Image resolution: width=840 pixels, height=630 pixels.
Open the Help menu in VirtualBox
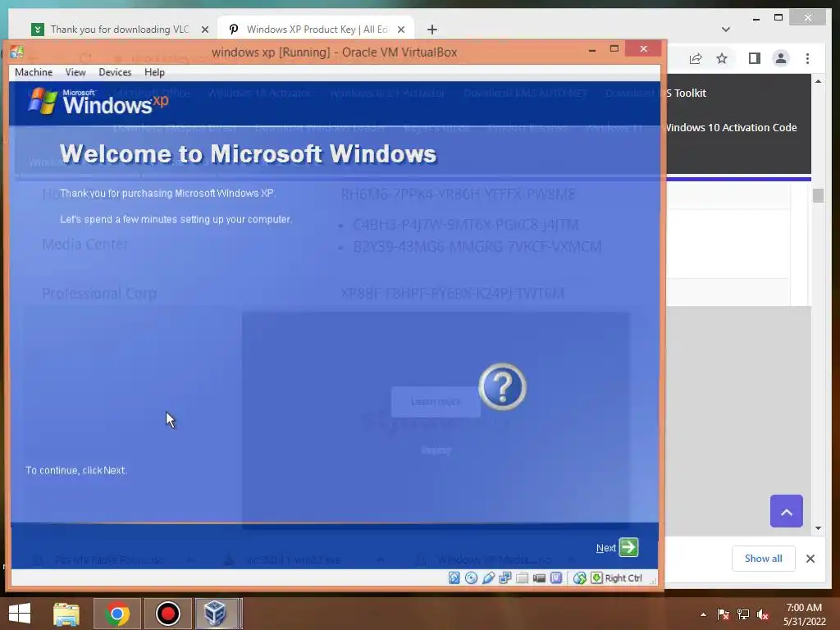[154, 72]
